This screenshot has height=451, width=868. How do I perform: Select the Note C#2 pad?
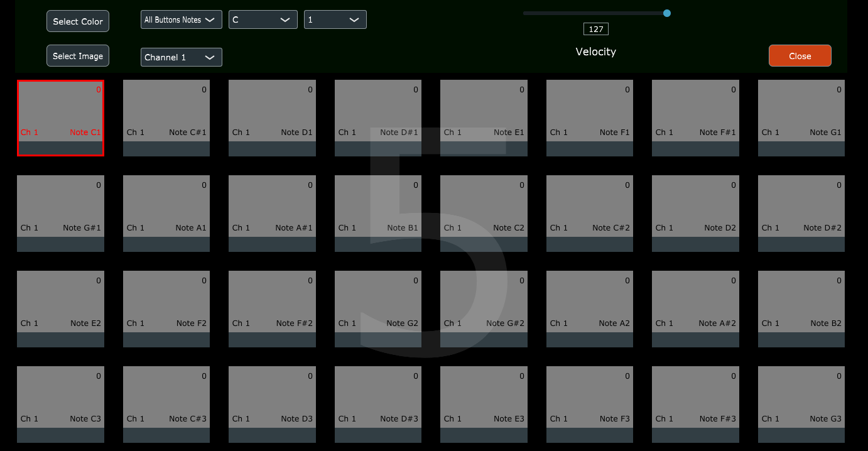590,214
